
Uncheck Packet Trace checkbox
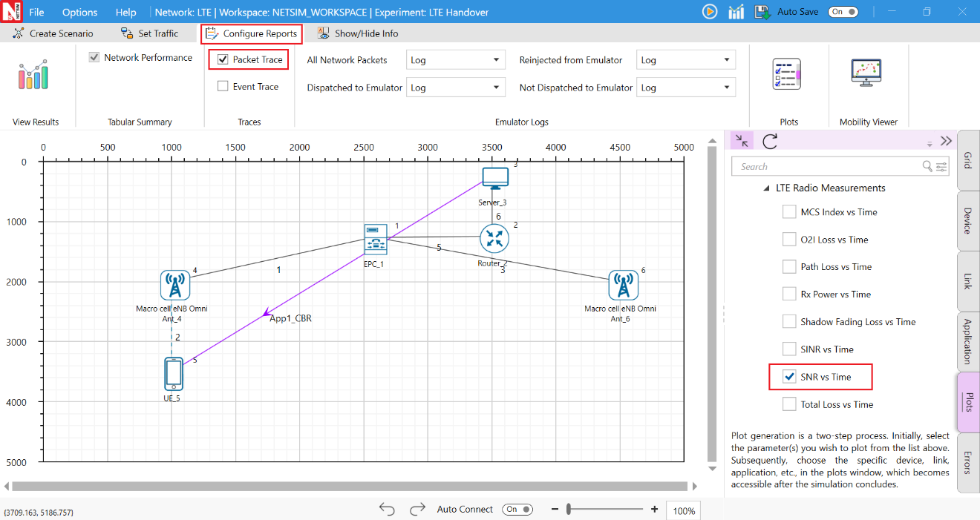(x=223, y=59)
